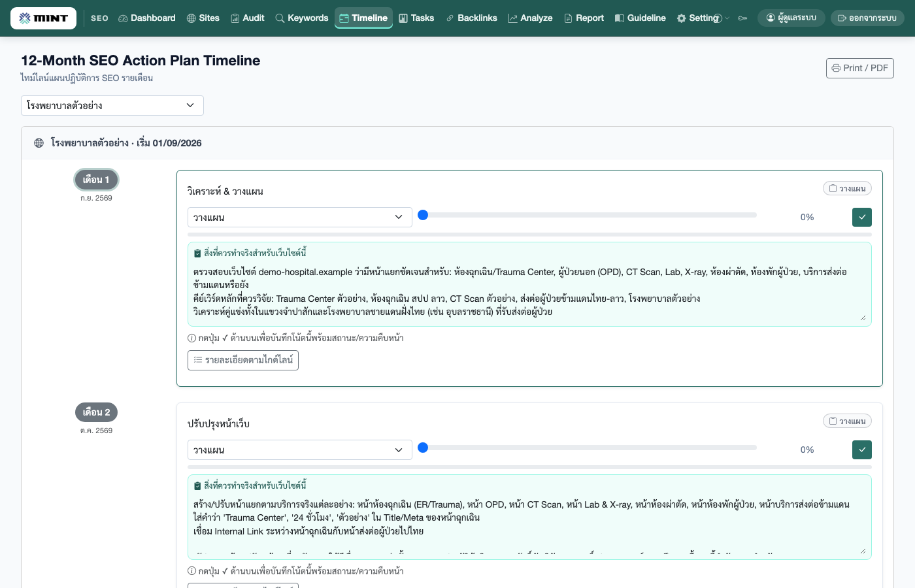
Task: Select the เดือน 2 timeline marker
Action: click(97, 412)
